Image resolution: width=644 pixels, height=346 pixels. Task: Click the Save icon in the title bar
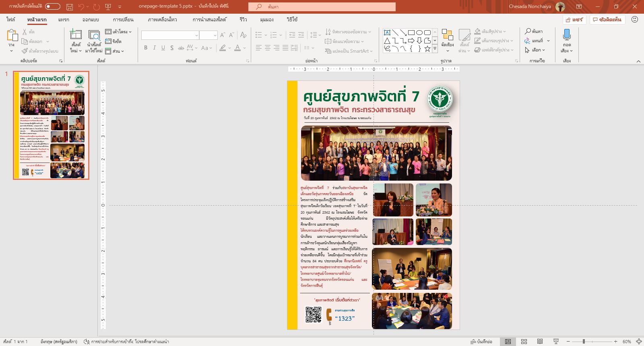click(70, 7)
